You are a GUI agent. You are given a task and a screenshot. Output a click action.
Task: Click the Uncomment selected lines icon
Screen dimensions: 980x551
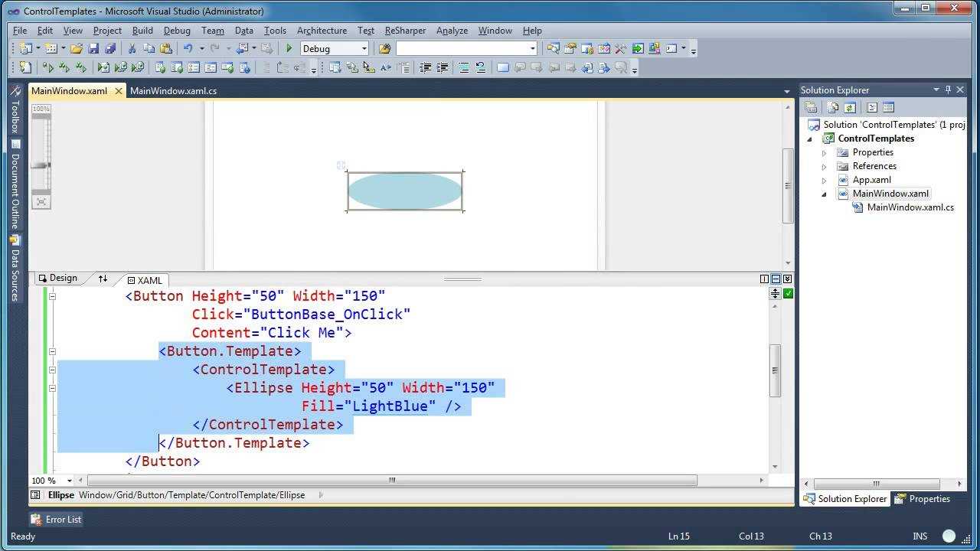(x=481, y=67)
